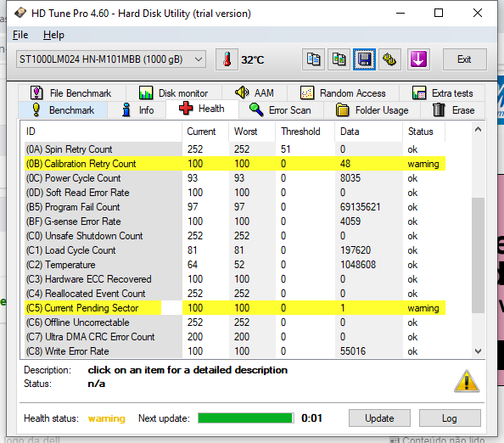Select the (C6) Offline Uncorrectable row
Image resolution: width=504 pixels, height=443 pixels.
(x=235, y=322)
